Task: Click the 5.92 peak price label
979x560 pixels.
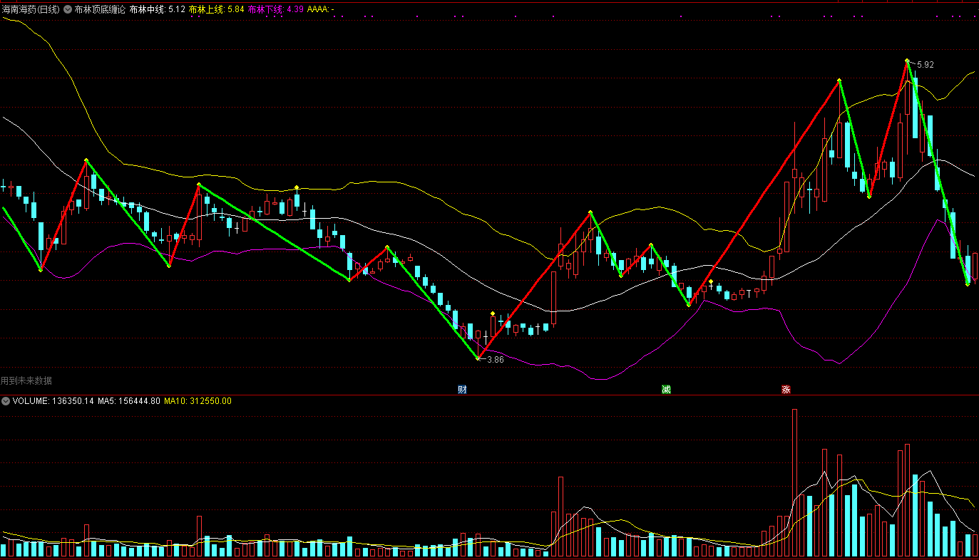Action: (x=926, y=65)
